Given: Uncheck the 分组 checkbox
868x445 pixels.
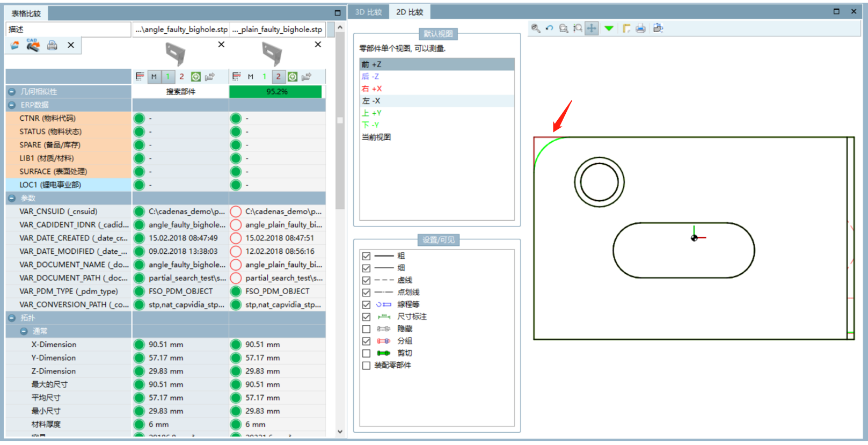Looking at the screenshot, I should (366, 341).
